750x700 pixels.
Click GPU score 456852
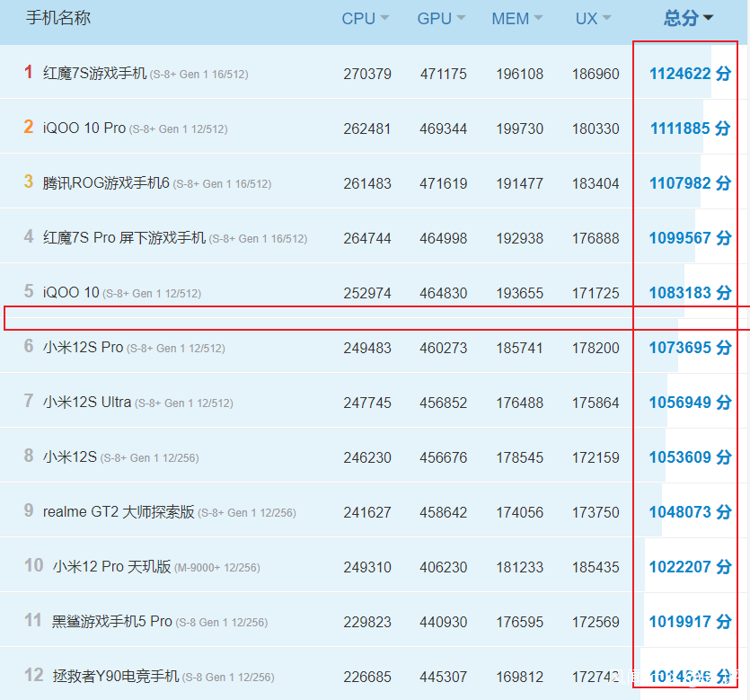[x=443, y=403]
